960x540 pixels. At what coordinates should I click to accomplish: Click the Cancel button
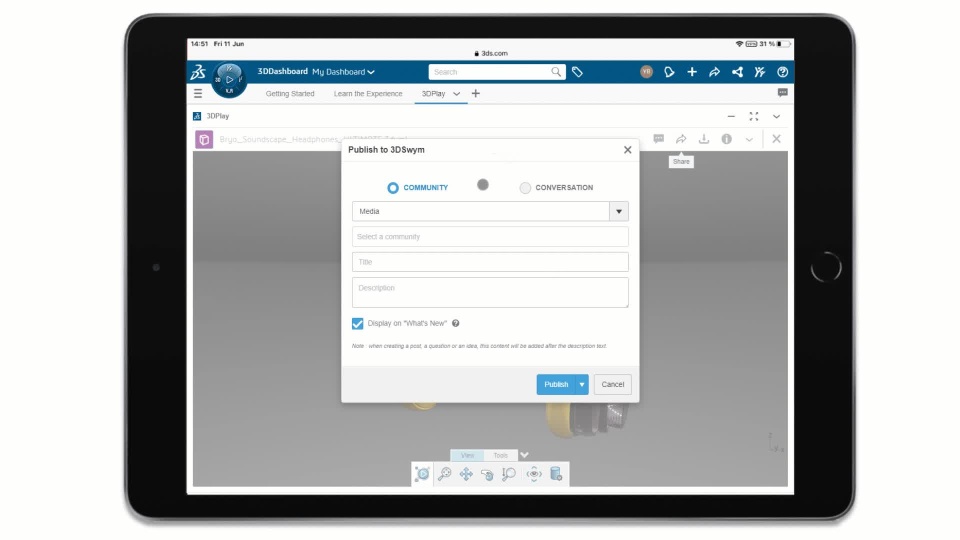point(612,384)
